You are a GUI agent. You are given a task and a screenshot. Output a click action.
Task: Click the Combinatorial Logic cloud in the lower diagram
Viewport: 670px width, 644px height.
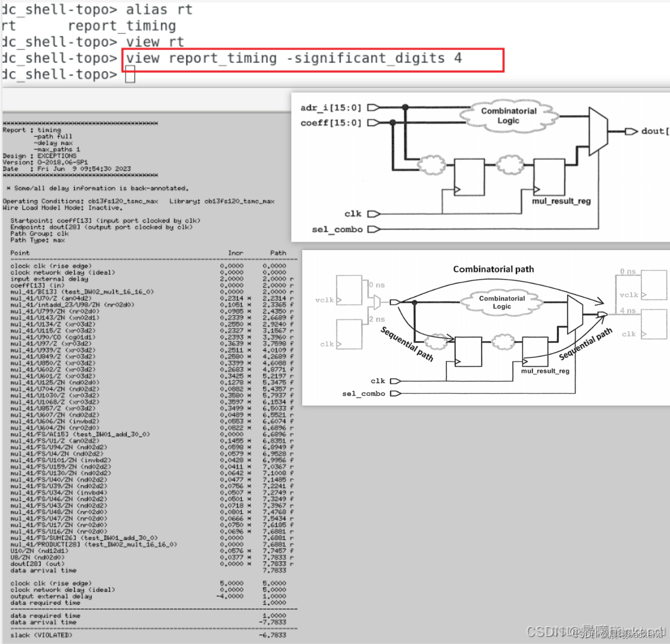pos(502,302)
